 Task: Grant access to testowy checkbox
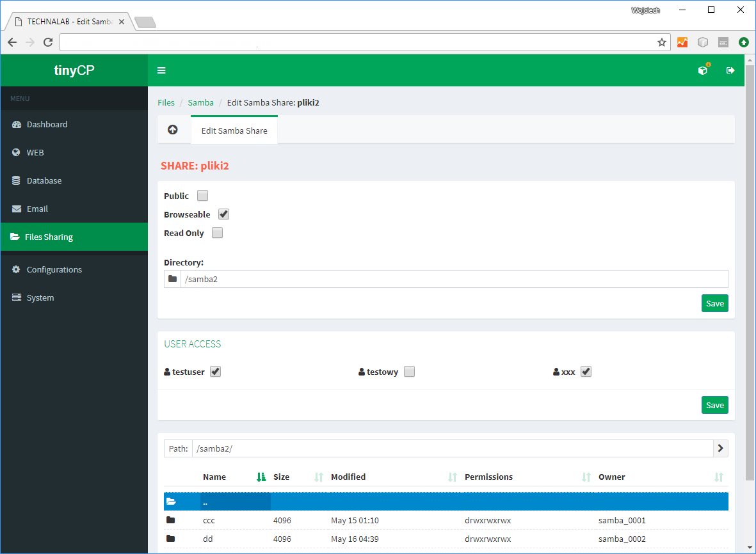[x=409, y=372]
